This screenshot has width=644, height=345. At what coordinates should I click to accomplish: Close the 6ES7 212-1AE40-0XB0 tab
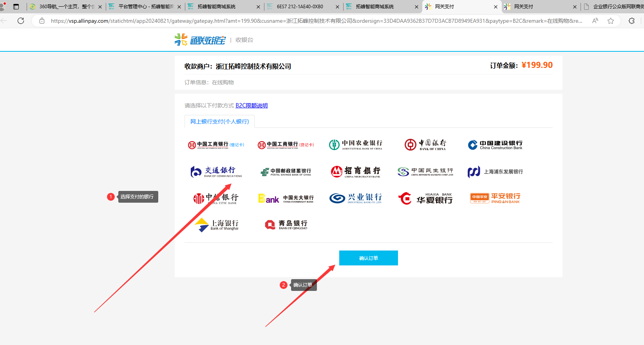tap(338, 7)
